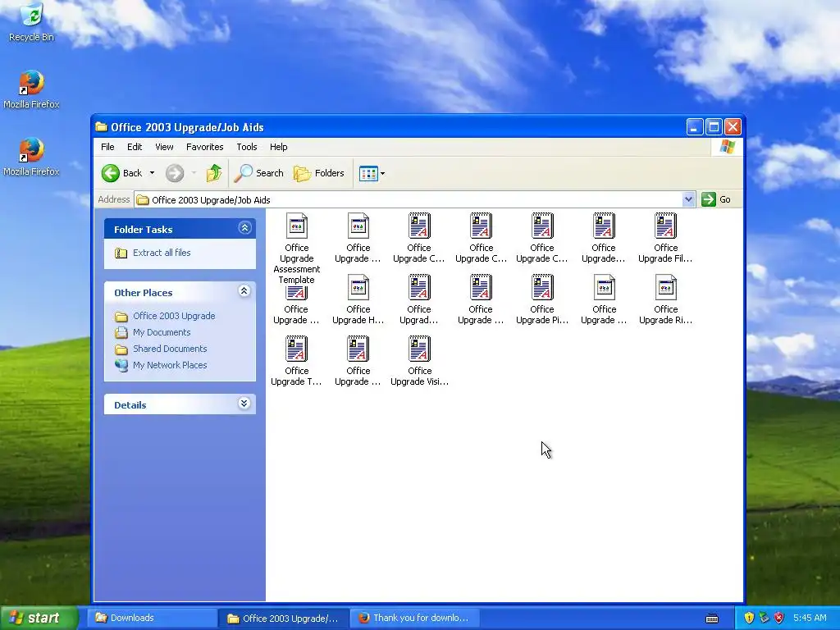
Task: Switch to Downloads taskbar window
Action: click(153, 618)
